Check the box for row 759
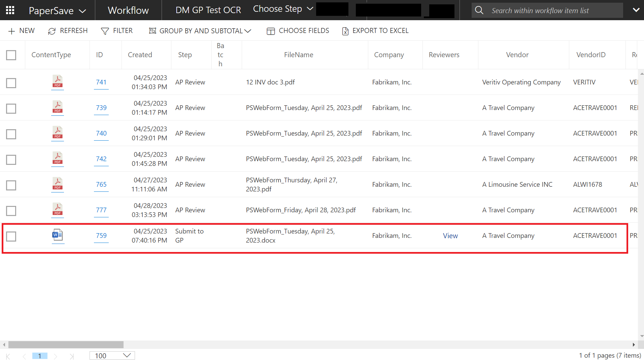The image size is (644, 360). pyautogui.click(x=11, y=237)
